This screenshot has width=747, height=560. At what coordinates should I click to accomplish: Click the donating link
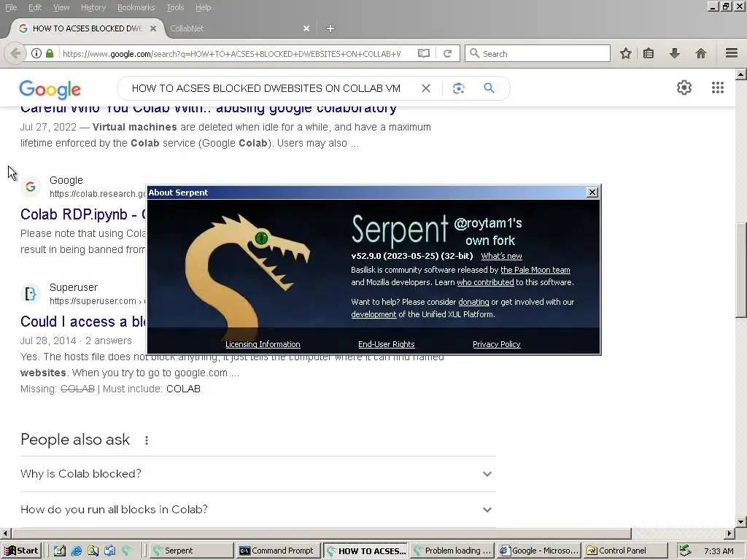point(473,302)
